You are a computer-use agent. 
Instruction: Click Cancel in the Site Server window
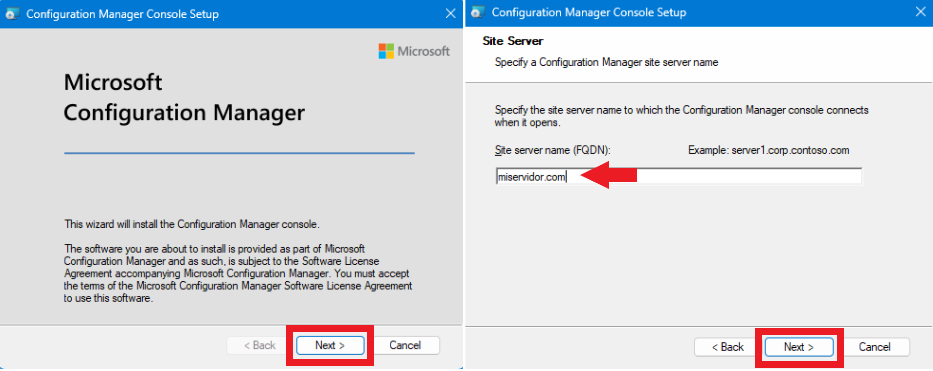click(x=875, y=347)
